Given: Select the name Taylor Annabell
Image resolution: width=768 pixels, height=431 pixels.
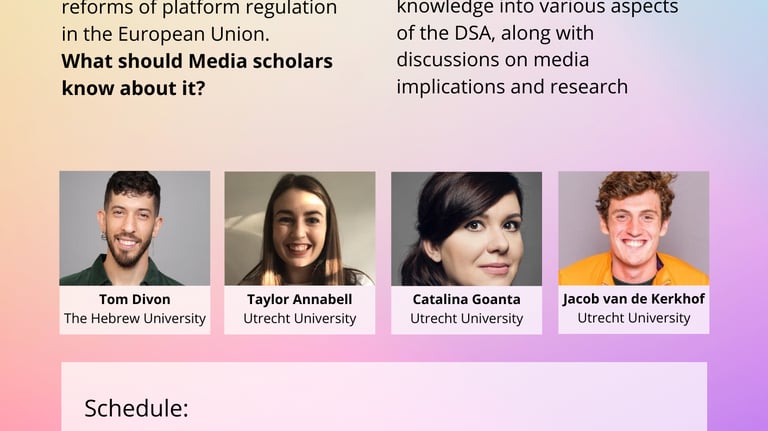Looking at the screenshot, I should [x=300, y=299].
